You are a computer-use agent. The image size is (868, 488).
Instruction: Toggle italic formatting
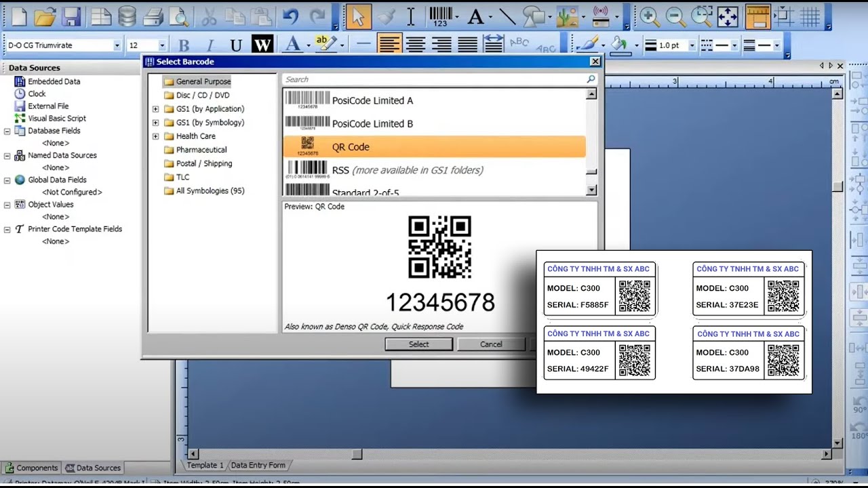coord(210,45)
